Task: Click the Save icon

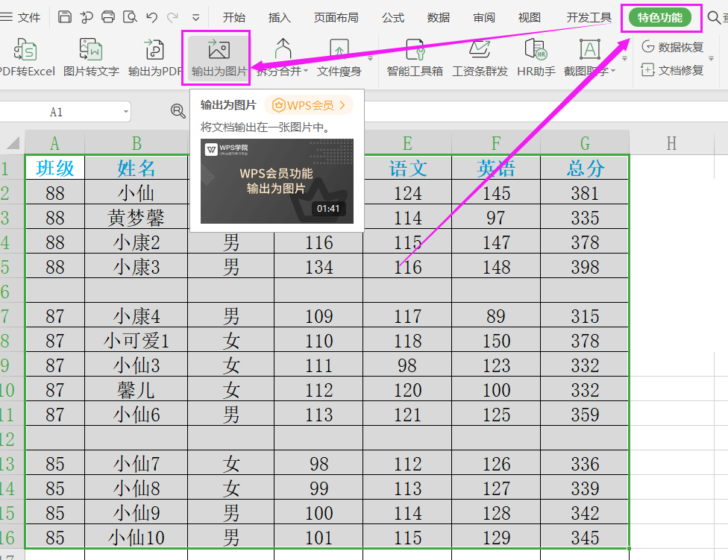Action: point(63,15)
